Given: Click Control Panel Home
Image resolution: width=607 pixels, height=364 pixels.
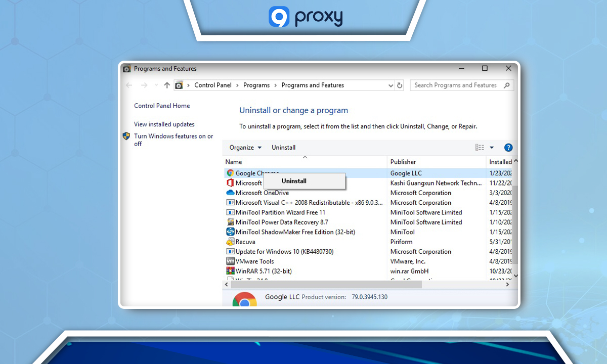Looking at the screenshot, I should [162, 106].
